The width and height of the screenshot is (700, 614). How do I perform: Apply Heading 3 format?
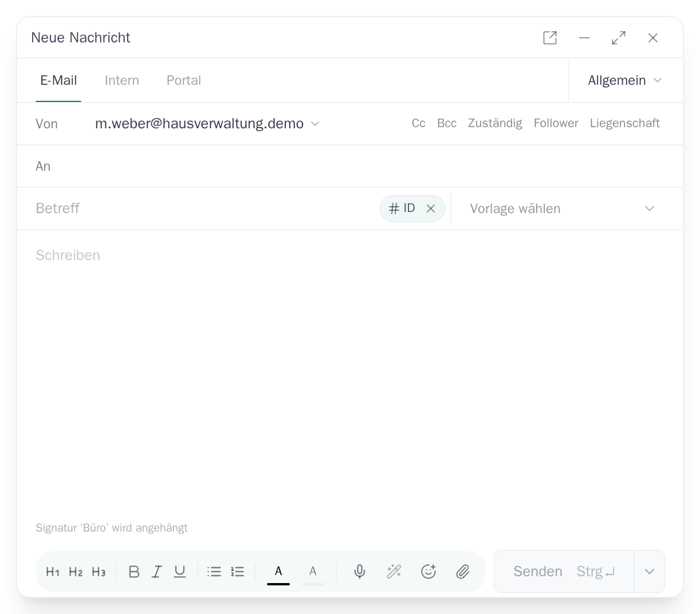[x=99, y=572]
